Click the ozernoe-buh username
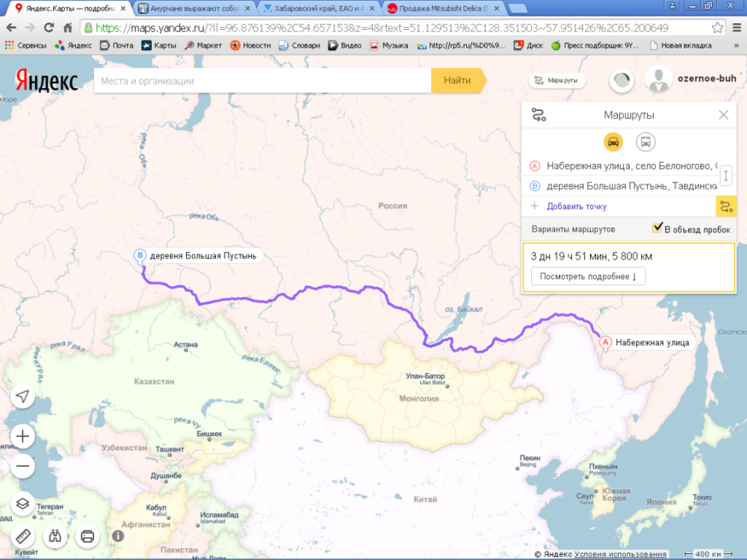 tap(707, 78)
